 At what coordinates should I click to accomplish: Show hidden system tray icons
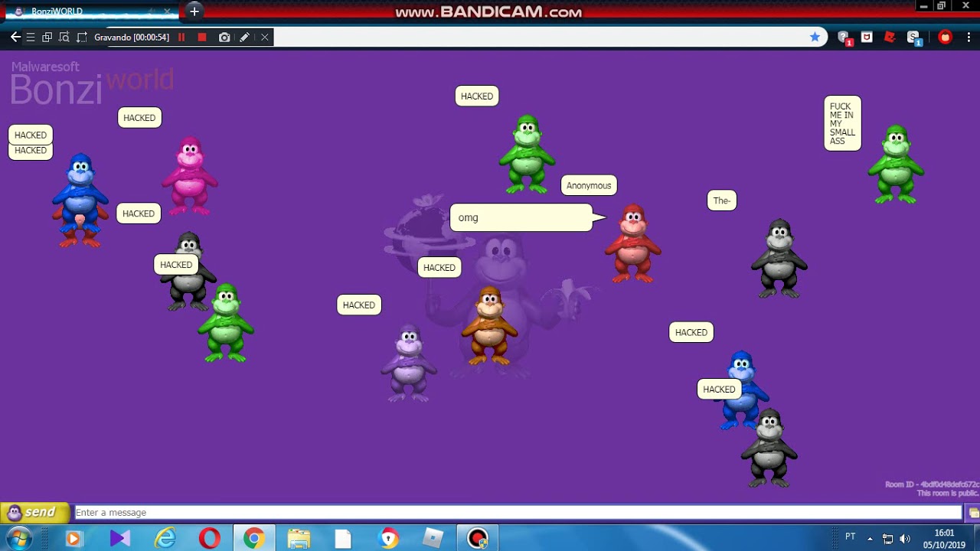coord(870,538)
